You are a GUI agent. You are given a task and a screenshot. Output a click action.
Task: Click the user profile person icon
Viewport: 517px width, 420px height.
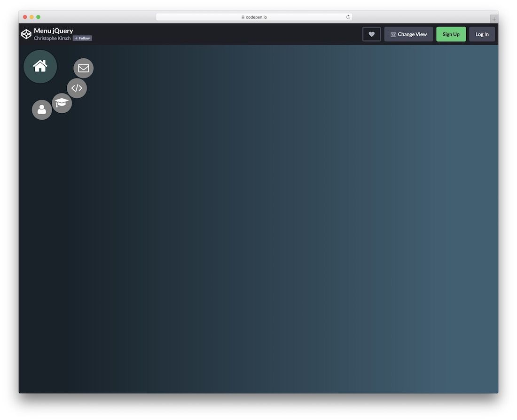coord(42,109)
